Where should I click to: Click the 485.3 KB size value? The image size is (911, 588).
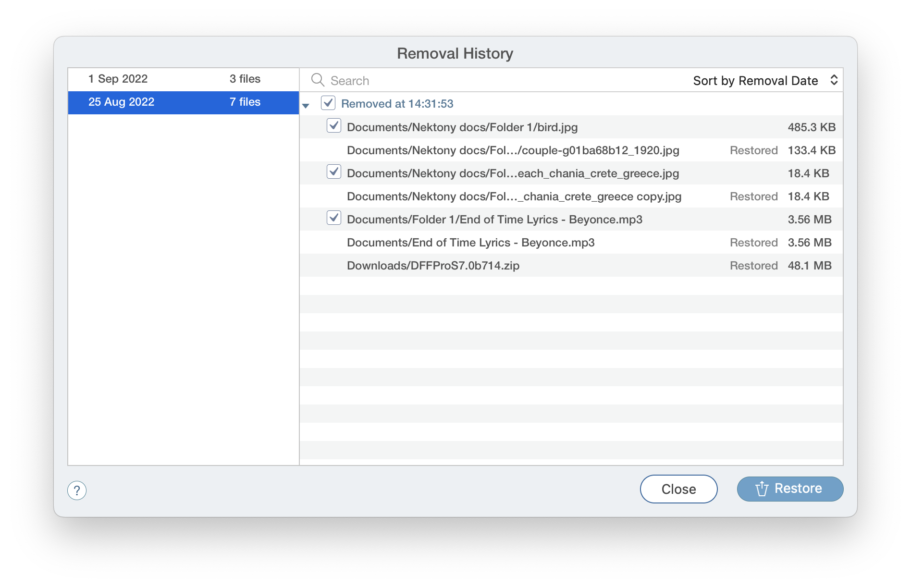(x=812, y=127)
